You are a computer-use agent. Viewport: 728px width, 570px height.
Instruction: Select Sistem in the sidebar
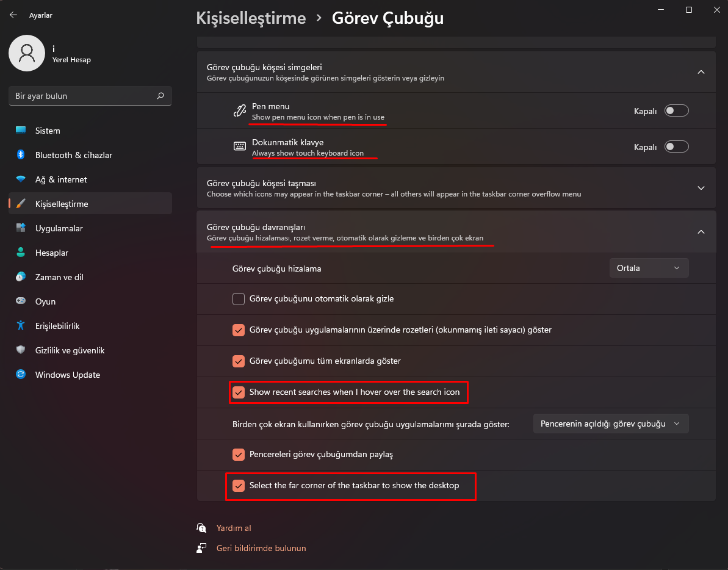coord(48,131)
